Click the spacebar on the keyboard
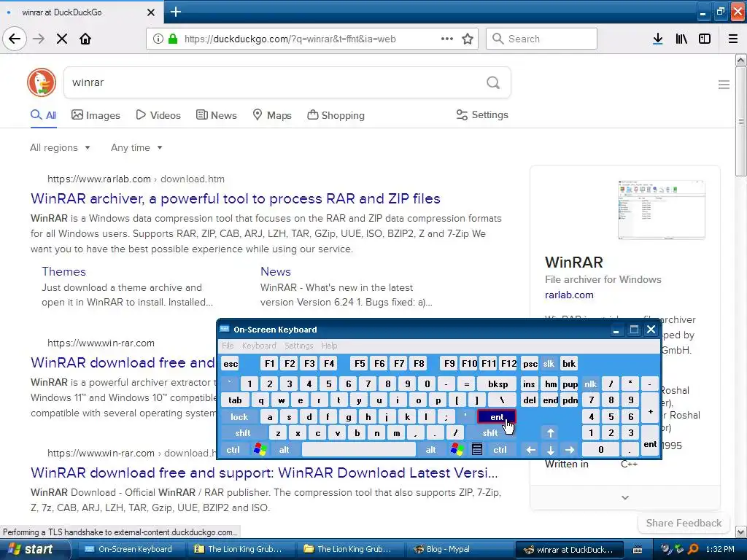This screenshot has width=747, height=560. [359, 449]
